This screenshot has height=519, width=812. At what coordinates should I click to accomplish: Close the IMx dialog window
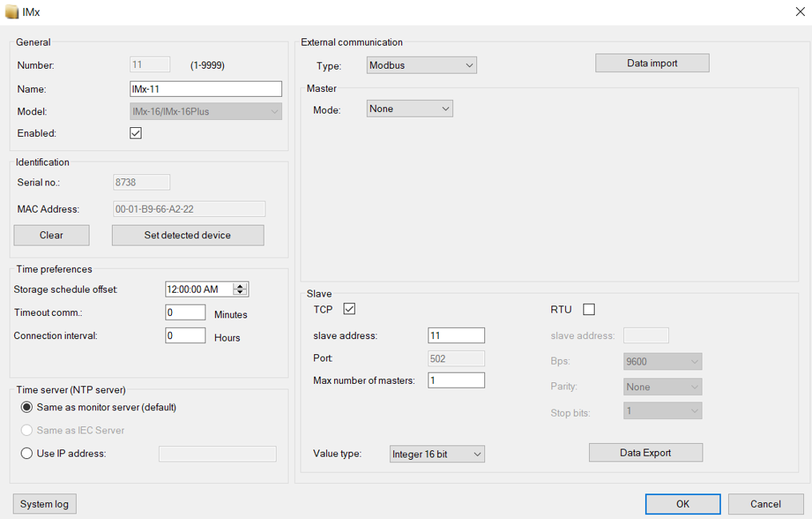click(800, 11)
